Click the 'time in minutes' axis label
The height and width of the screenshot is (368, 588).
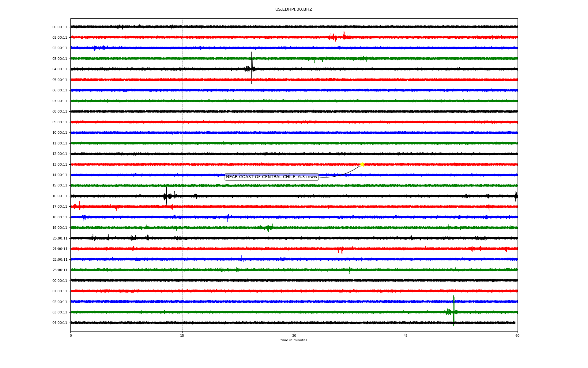294,340
